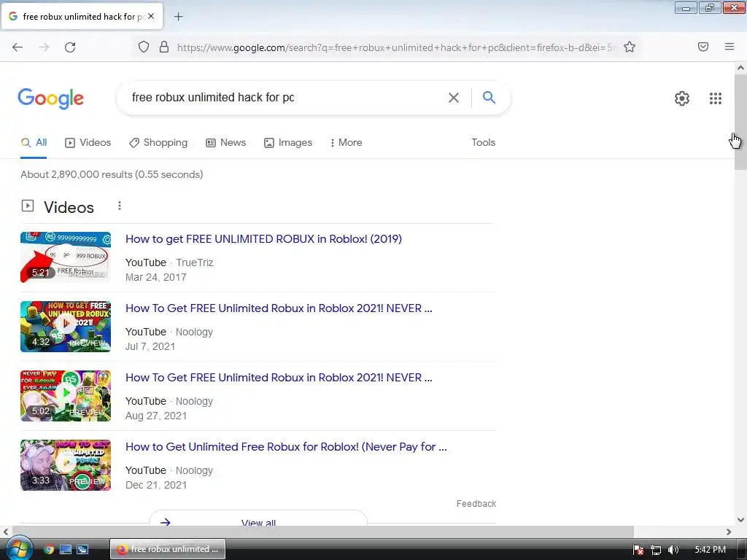Image resolution: width=747 pixels, height=560 pixels.
Task: Submit search with magnifying glass button
Action: click(x=489, y=97)
